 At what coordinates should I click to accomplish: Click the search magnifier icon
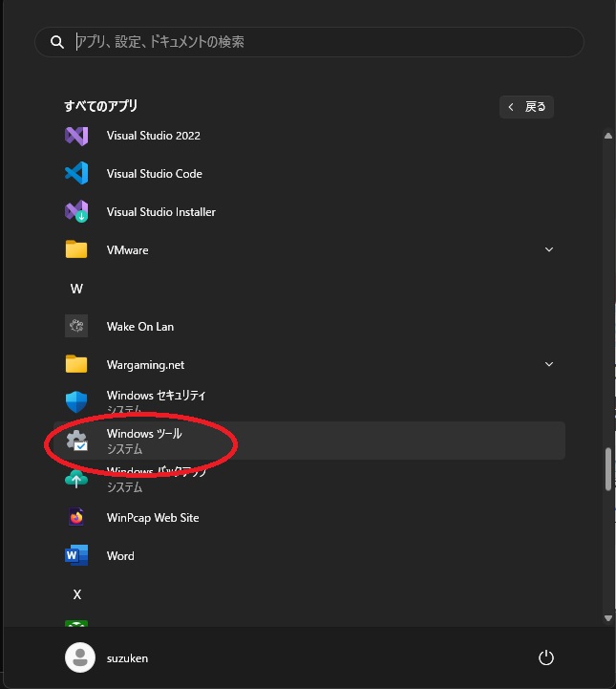[57, 42]
